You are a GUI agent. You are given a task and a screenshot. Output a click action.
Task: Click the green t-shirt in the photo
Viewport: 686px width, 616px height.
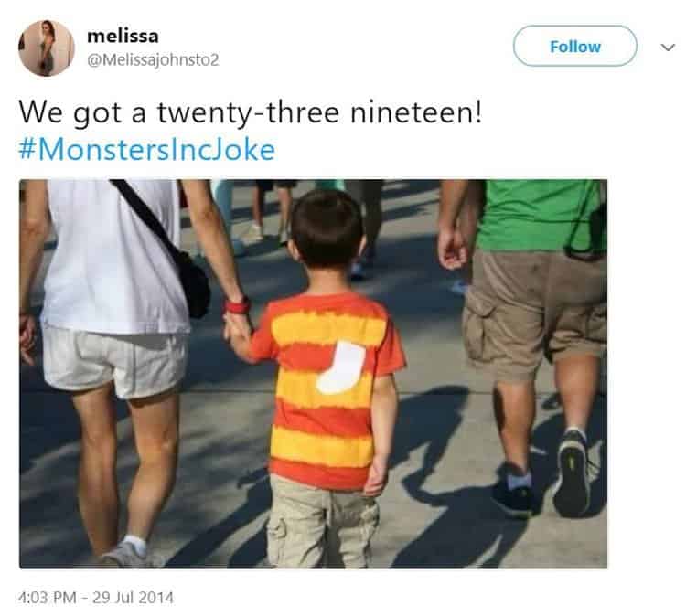(x=541, y=214)
